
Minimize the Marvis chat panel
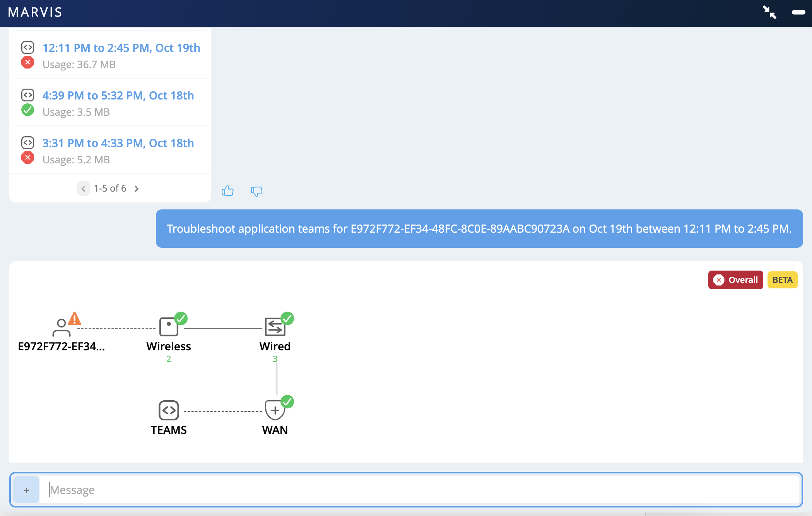798,12
